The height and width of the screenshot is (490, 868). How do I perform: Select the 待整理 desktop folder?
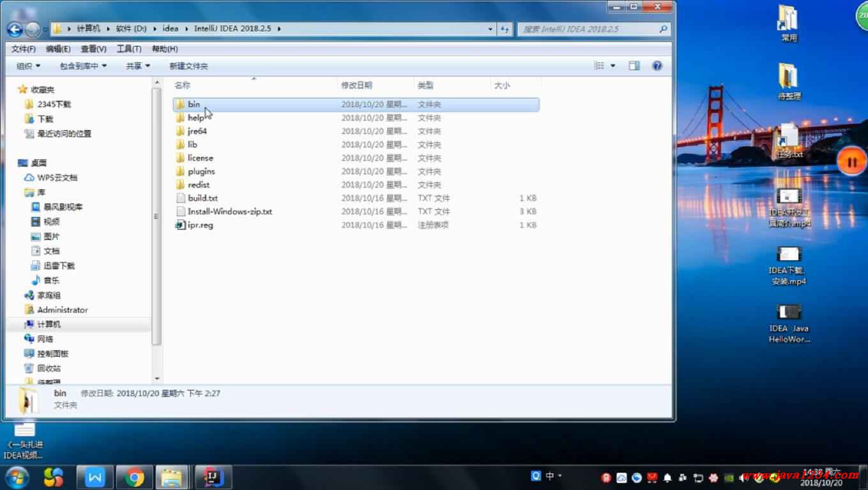[x=789, y=81]
